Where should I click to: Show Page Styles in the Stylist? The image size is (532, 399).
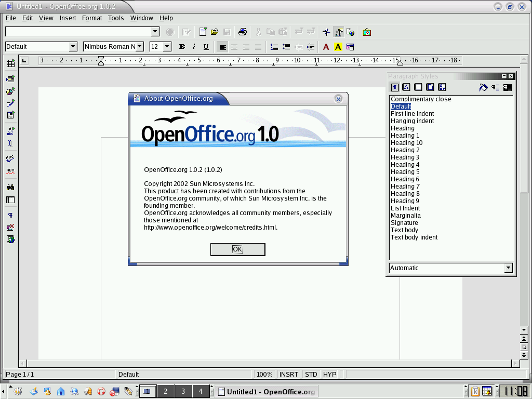pyautogui.click(x=430, y=87)
